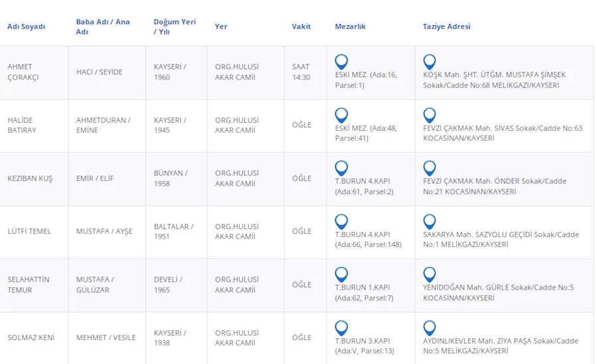Image resolution: width=597 pixels, height=364 pixels.
Task: Click cemetery map pin for Solmaz Keni
Action: (341, 327)
